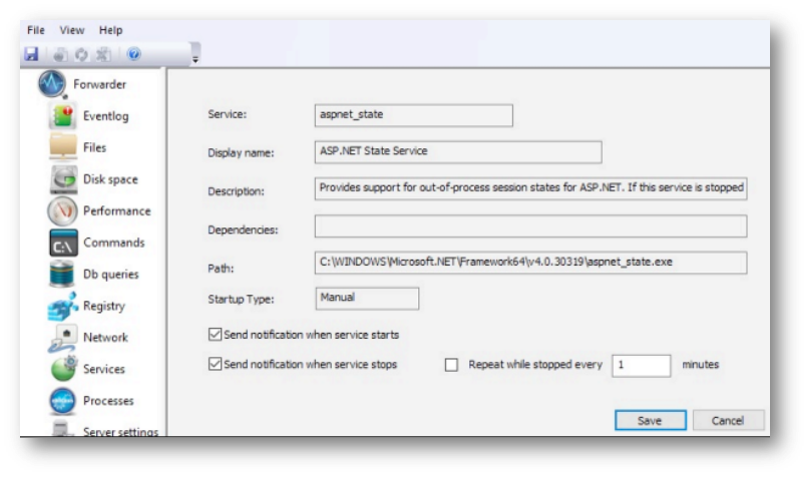809x477 pixels.
Task: Select the Performance gauge icon
Action: pos(62,211)
